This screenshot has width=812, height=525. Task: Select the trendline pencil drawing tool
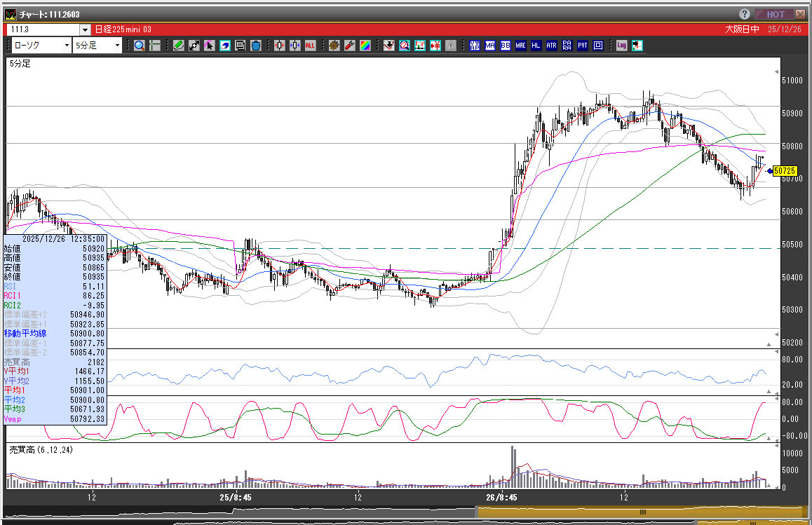(179, 46)
